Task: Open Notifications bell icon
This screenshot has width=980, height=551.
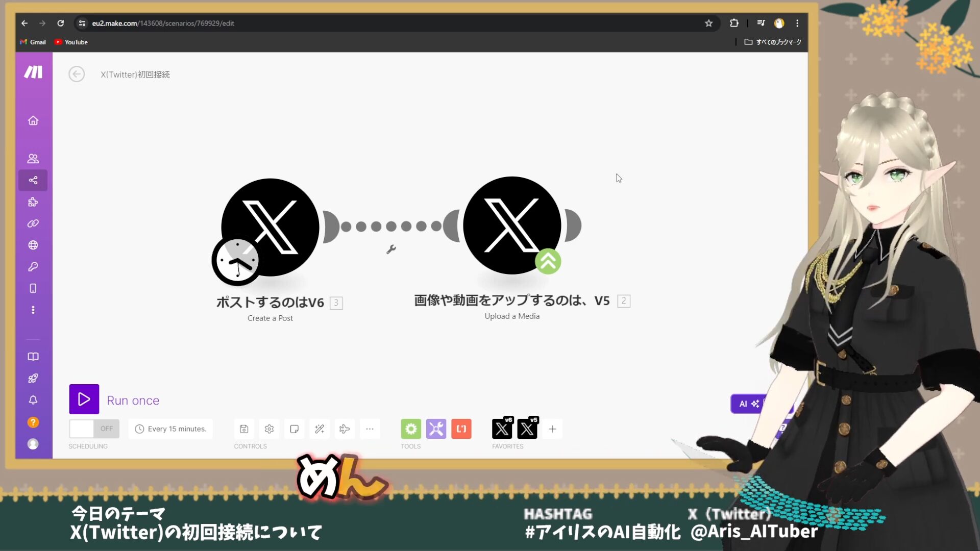Action: [x=33, y=400]
